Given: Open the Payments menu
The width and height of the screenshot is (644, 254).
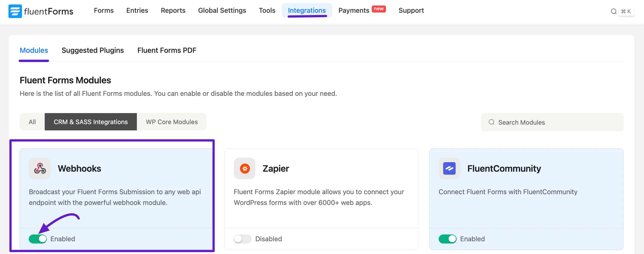Looking at the screenshot, I should [x=353, y=10].
